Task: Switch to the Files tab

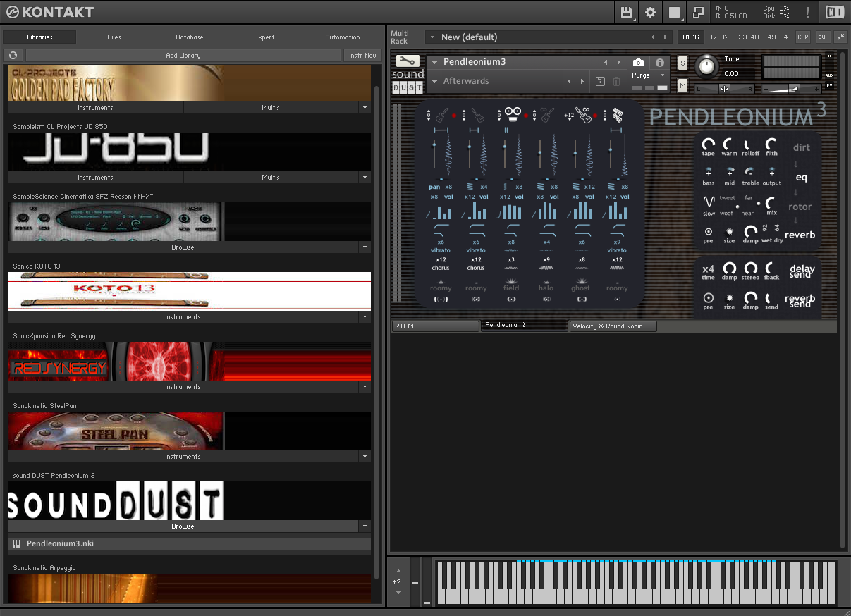Action: 114,37
